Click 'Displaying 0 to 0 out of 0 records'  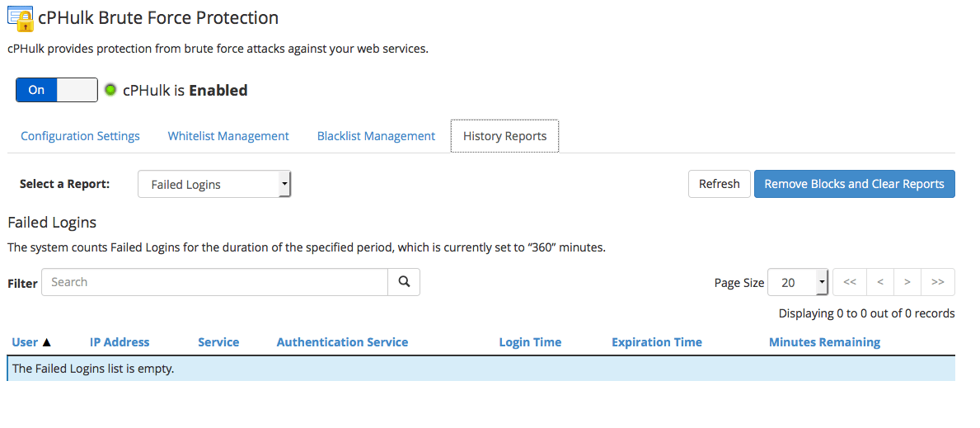tap(867, 313)
